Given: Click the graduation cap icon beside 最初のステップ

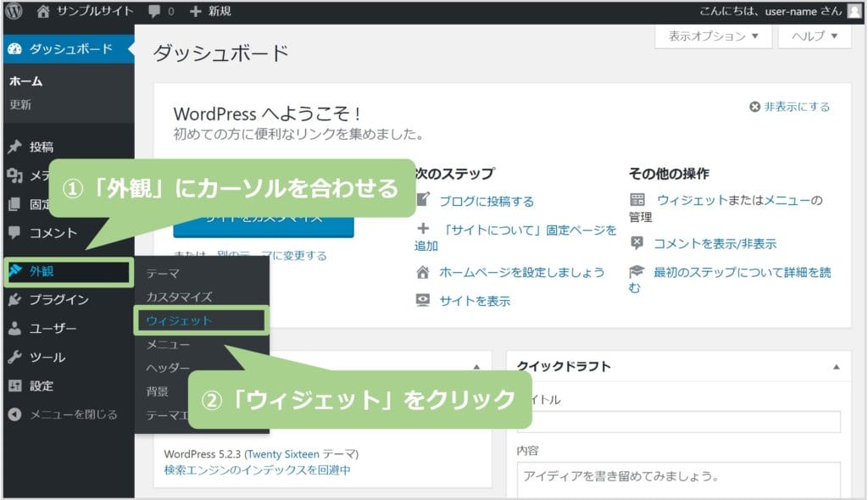Looking at the screenshot, I should coord(637,271).
